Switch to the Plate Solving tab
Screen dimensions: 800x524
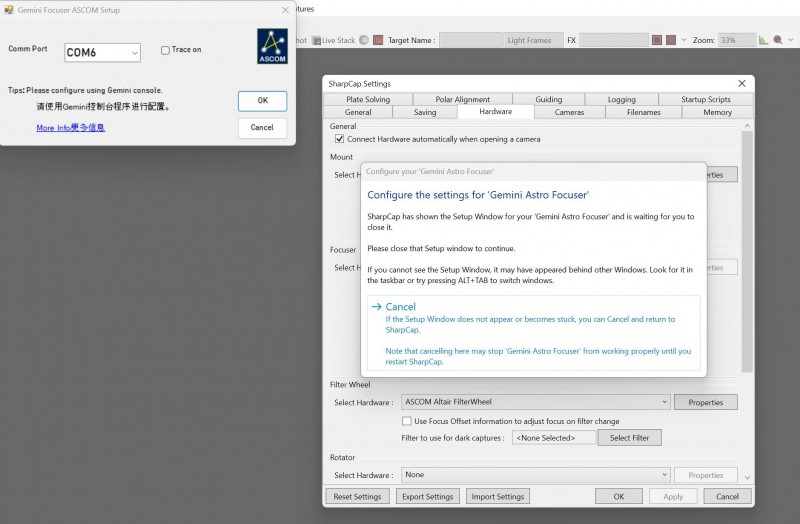pyautogui.click(x=368, y=99)
